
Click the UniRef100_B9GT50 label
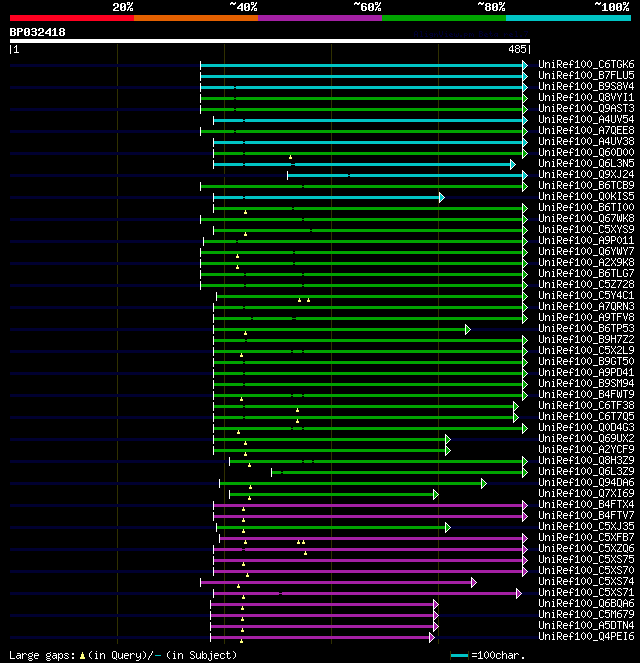586,361
